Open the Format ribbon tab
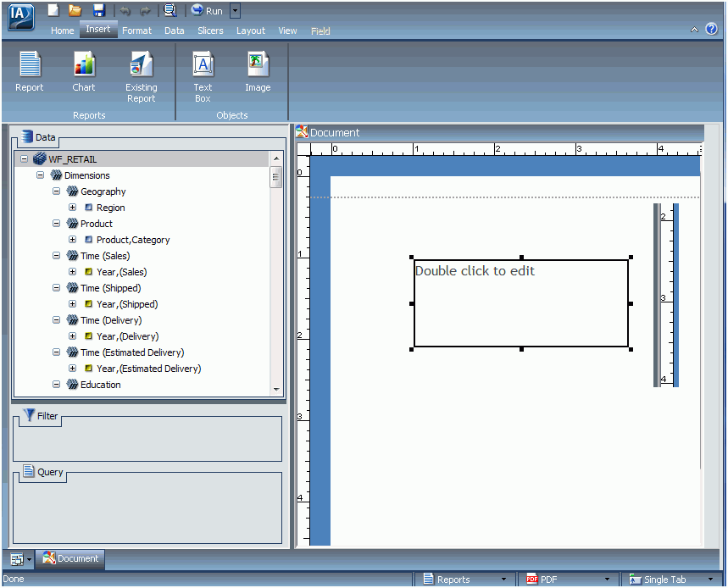This screenshot has width=728, height=588. [136, 31]
